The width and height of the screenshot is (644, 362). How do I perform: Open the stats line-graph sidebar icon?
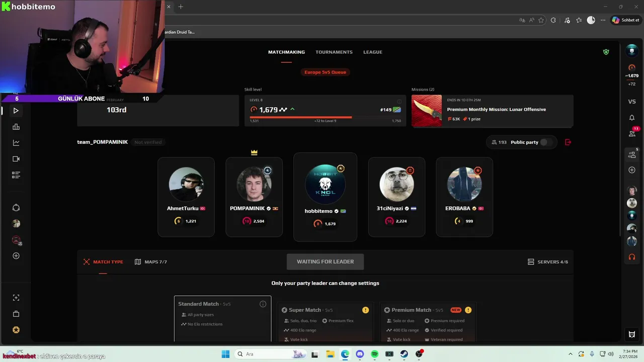[16, 143]
